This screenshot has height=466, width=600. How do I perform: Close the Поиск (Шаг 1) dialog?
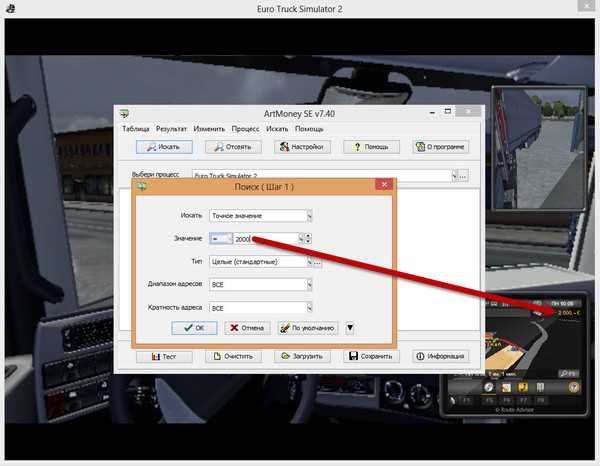[384, 185]
